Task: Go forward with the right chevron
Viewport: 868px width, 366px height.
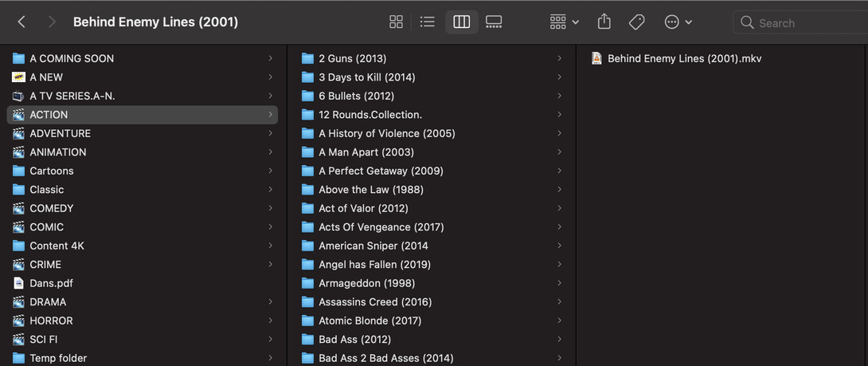Action: pyautogui.click(x=52, y=22)
